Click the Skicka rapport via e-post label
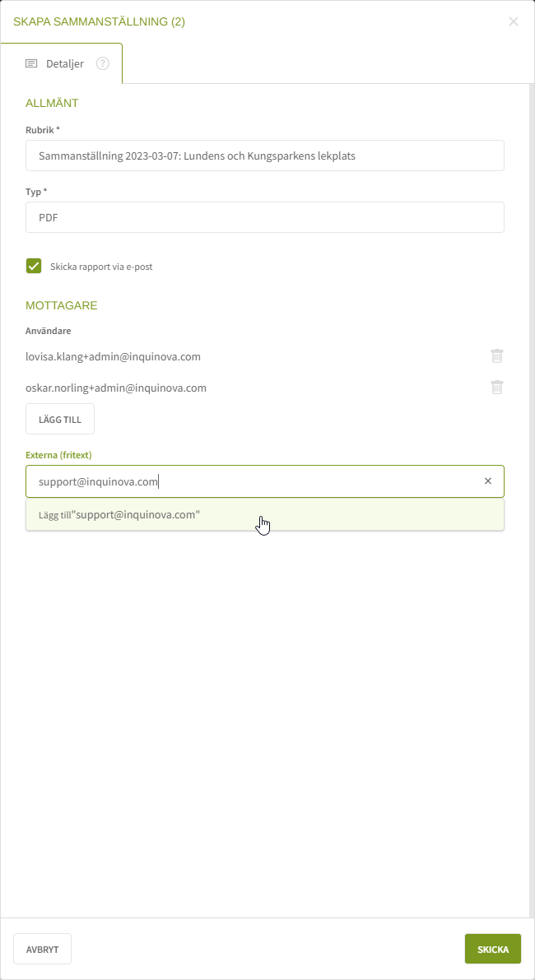Image resolution: width=535 pixels, height=980 pixels. (101, 267)
